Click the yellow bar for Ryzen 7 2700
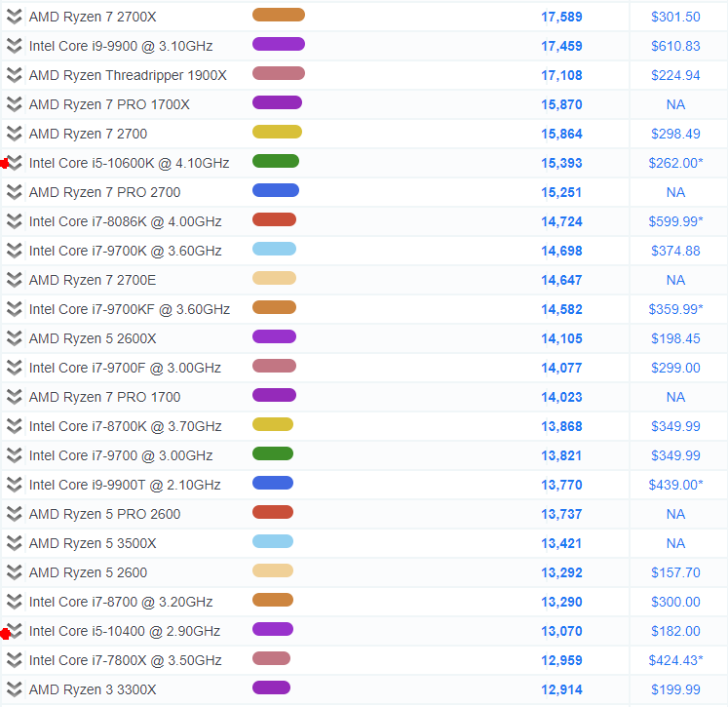This screenshot has width=728, height=707. (277, 132)
